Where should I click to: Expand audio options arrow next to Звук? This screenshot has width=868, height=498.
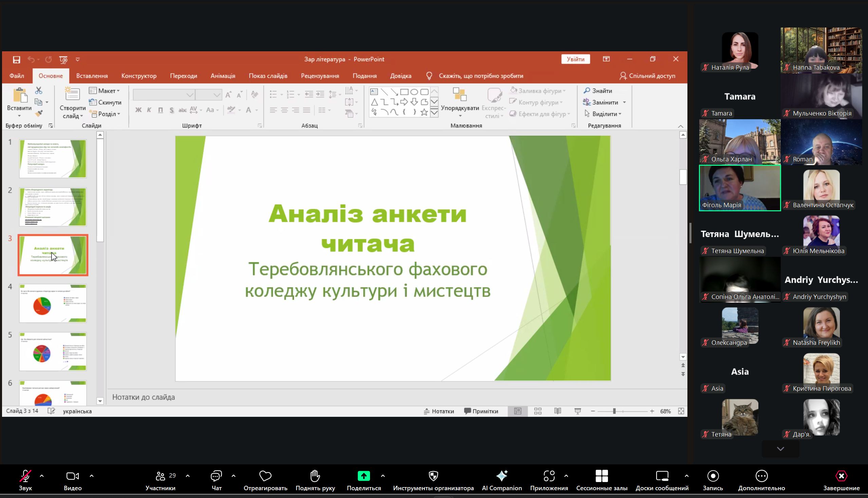tap(42, 476)
